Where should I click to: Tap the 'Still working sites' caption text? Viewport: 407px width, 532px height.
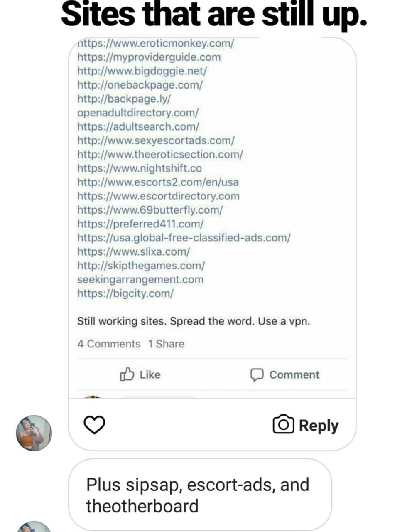coord(194,321)
